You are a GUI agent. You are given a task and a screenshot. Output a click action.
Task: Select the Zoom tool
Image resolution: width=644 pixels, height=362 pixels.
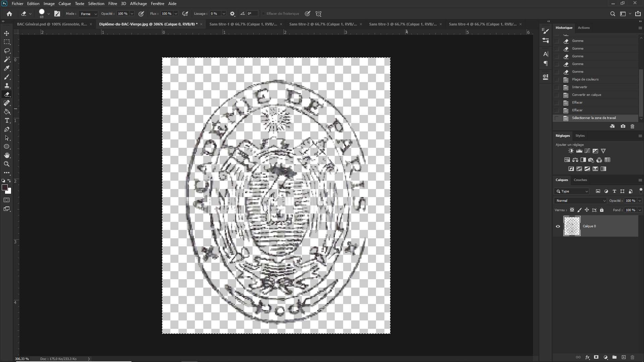point(7,164)
